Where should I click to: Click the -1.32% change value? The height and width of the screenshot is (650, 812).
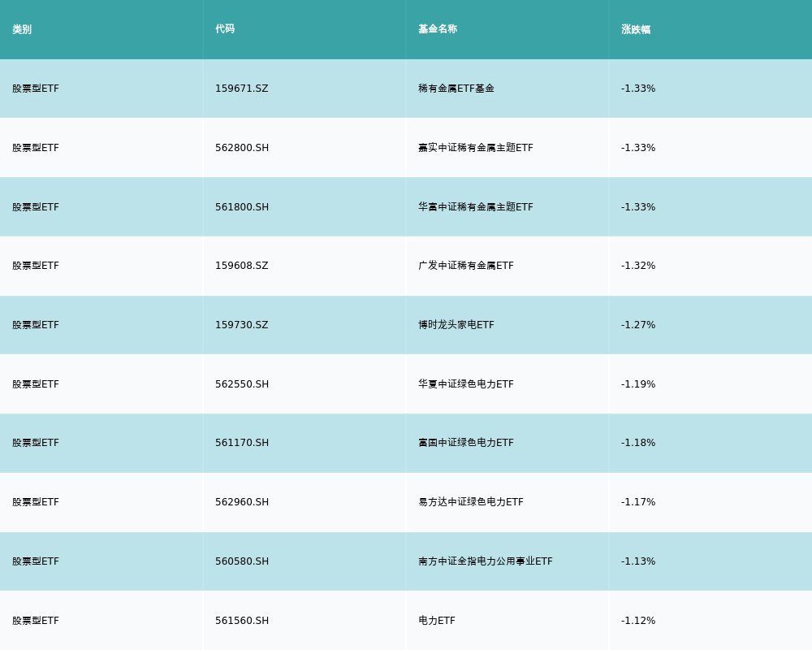638,266
